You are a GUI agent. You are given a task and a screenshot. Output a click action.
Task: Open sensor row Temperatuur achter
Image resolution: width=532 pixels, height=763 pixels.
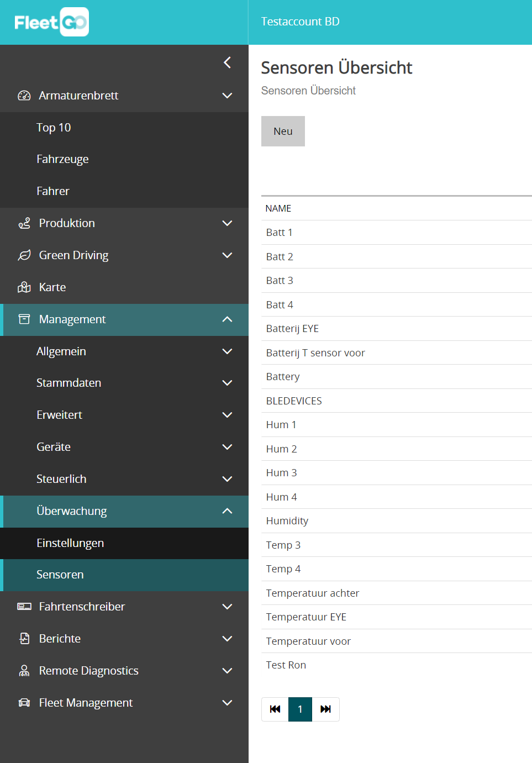(397, 593)
